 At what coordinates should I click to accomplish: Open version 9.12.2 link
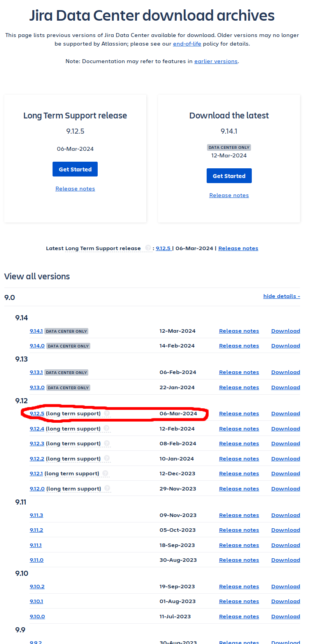37,459
